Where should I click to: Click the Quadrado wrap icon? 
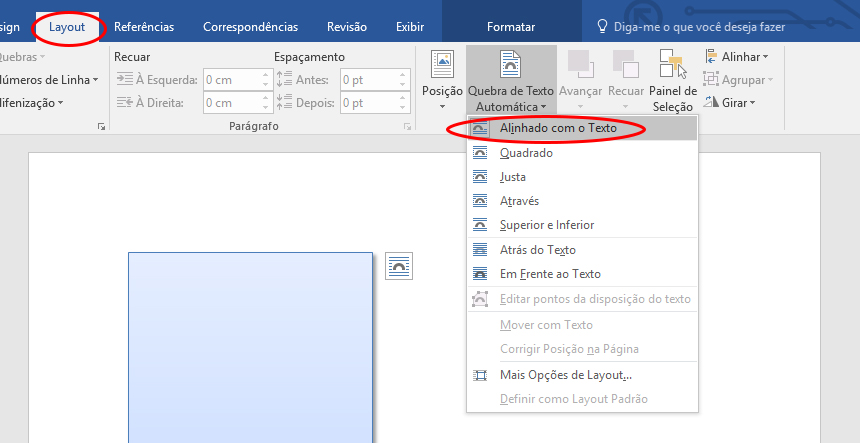[480, 153]
